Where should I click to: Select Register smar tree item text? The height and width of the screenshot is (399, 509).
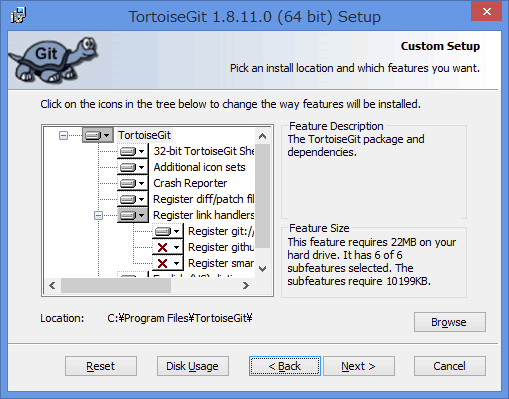click(221, 263)
